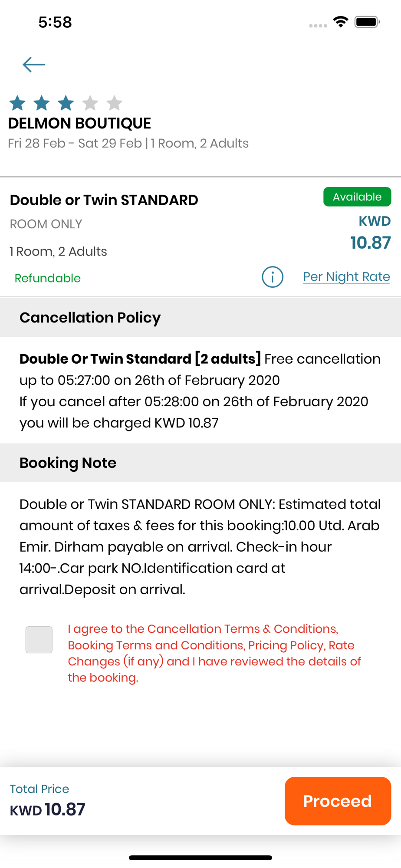401x868 pixels.
Task: Tap the Total Price KWD 10.87 amount
Action: click(x=48, y=809)
